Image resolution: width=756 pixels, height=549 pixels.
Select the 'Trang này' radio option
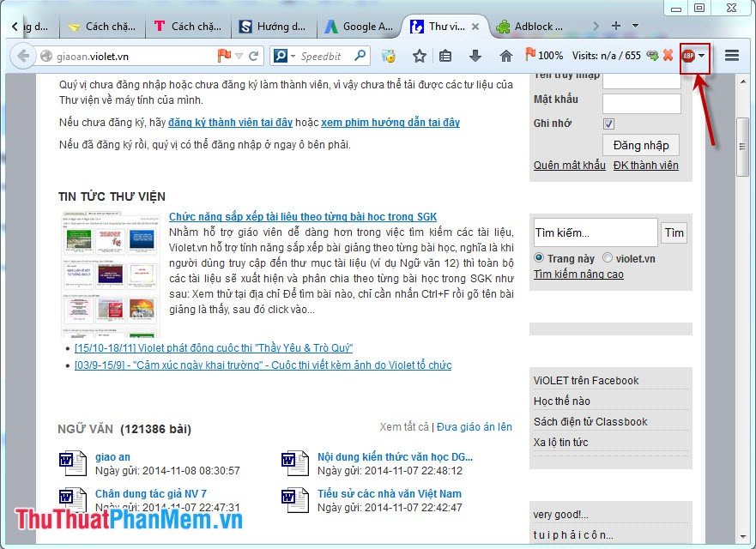point(539,257)
